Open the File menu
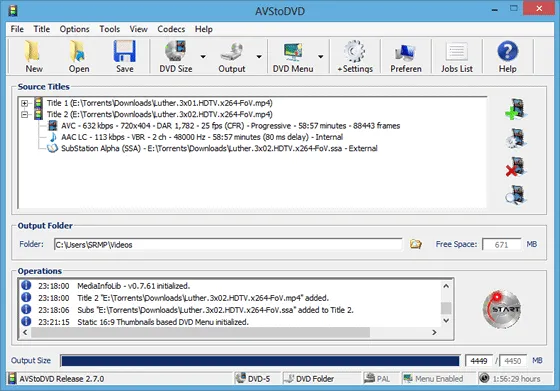The height and width of the screenshot is (391, 560). (x=17, y=29)
